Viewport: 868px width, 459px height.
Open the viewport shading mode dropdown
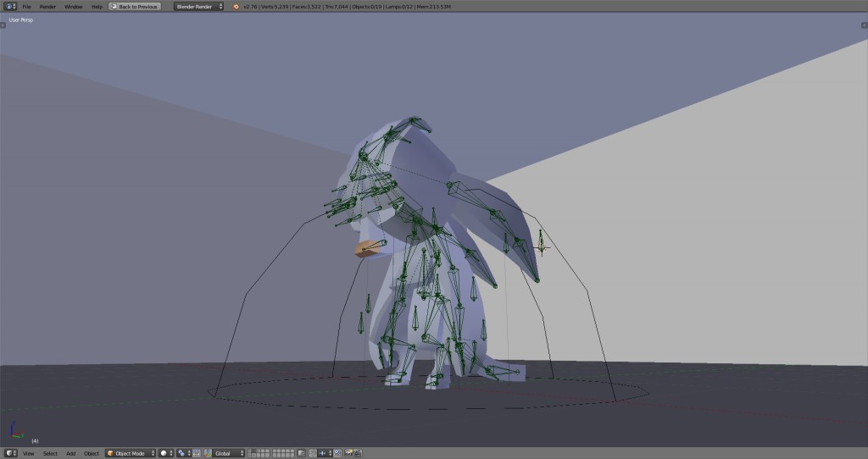167,453
